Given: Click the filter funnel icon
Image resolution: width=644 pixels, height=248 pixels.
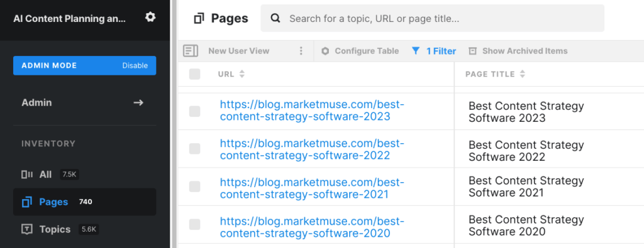Looking at the screenshot, I should (x=416, y=51).
